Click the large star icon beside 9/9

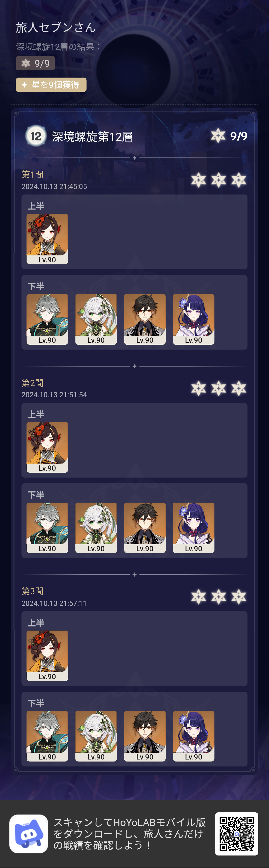218,136
